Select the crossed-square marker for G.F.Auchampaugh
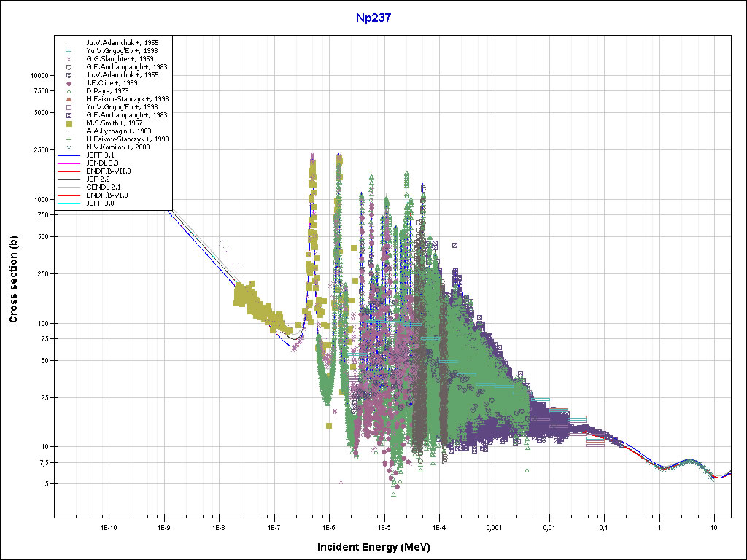Image resolution: width=747 pixels, height=560 pixels. coord(69,115)
